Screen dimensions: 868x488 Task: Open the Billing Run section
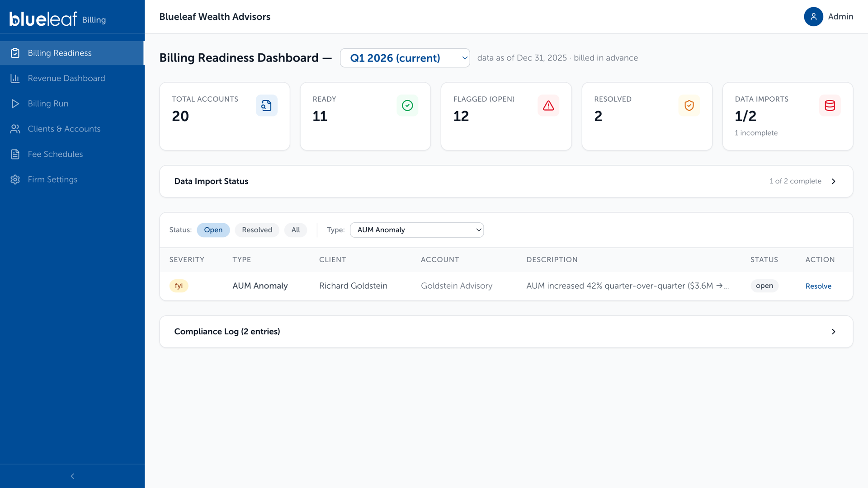(x=72, y=103)
